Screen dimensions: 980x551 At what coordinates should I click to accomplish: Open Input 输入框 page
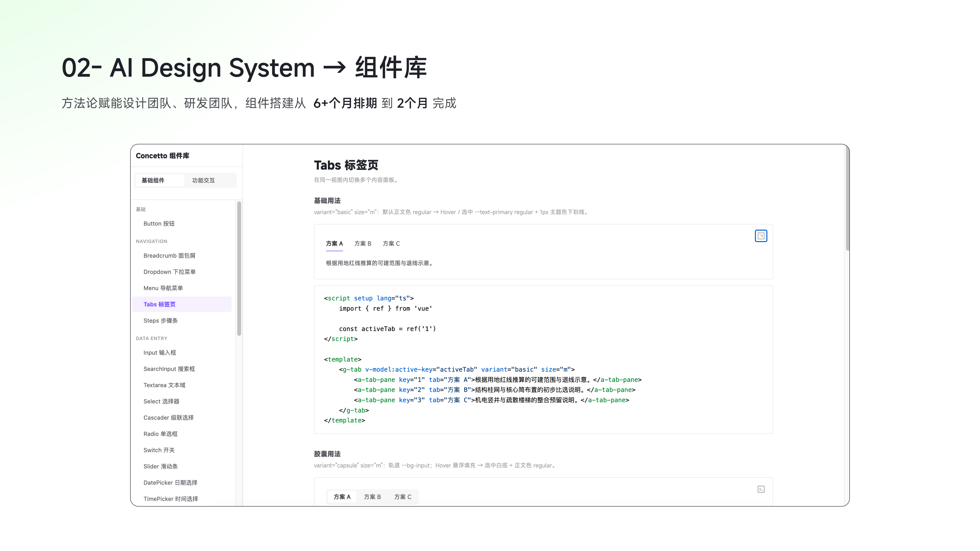pos(182,353)
